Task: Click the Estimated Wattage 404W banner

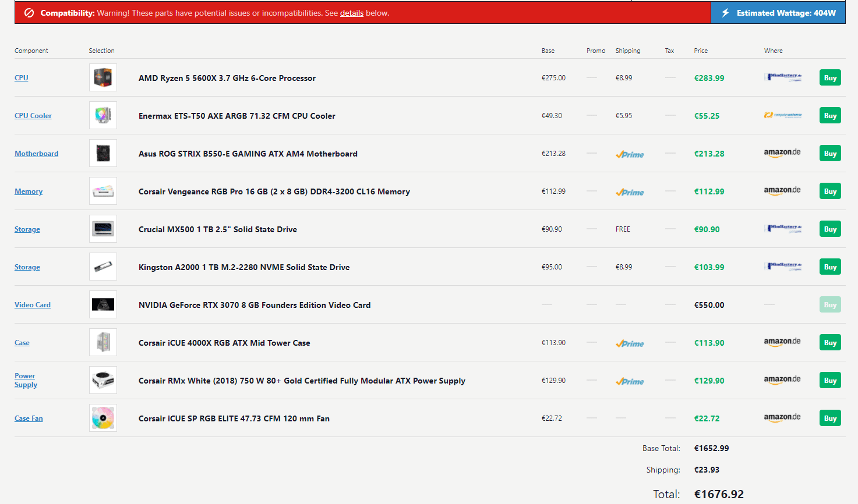Action: coord(778,13)
